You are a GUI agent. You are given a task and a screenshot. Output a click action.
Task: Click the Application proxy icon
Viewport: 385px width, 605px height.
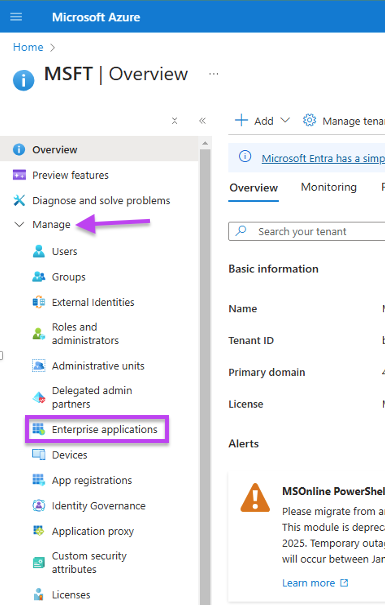pos(39,531)
